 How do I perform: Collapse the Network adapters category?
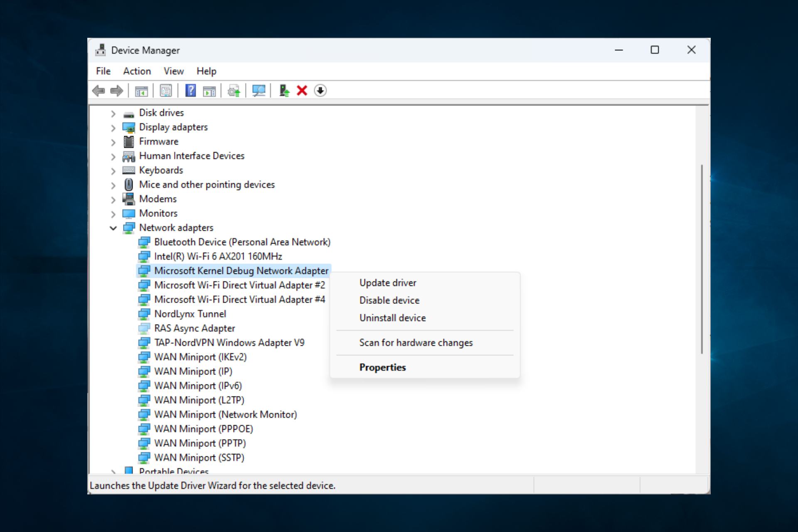click(x=113, y=228)
